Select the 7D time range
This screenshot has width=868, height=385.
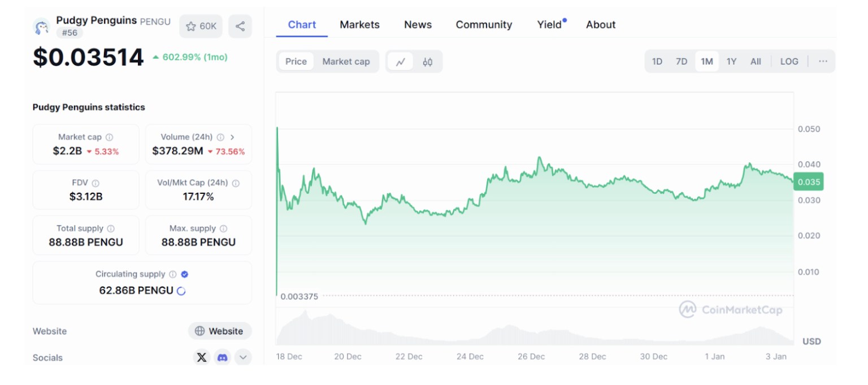click(x=682, y=61)
